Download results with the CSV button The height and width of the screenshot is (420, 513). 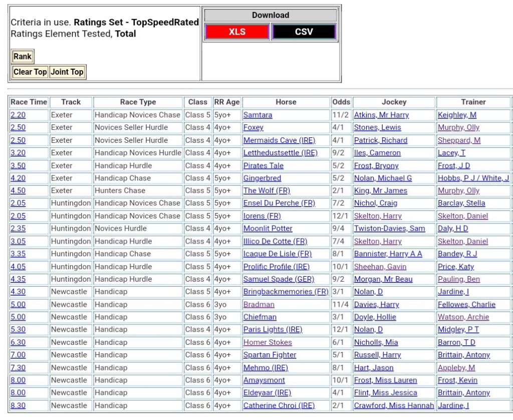click(x=304, y=32)
